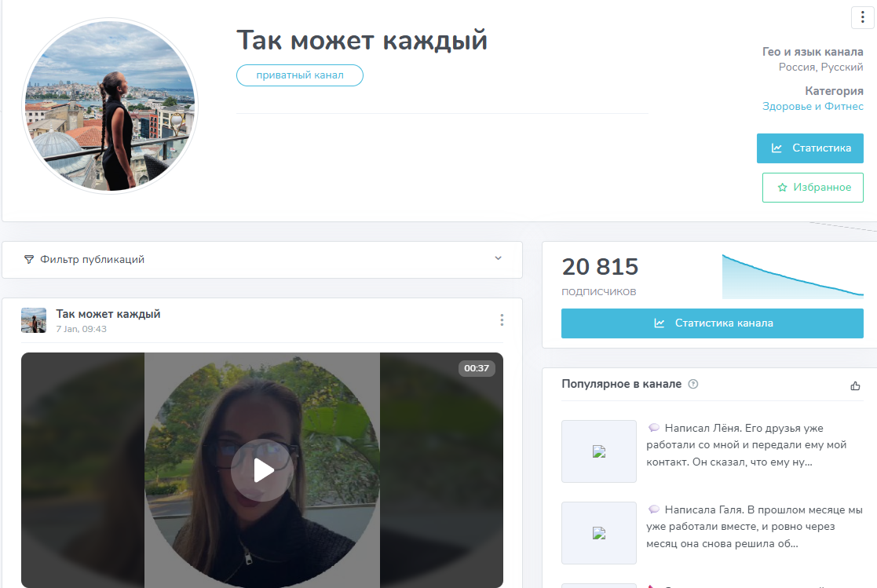Viewport: 877px width, 588px height.
Task: Open Лёня's popular post thumbnail
Action: [598, 451]
